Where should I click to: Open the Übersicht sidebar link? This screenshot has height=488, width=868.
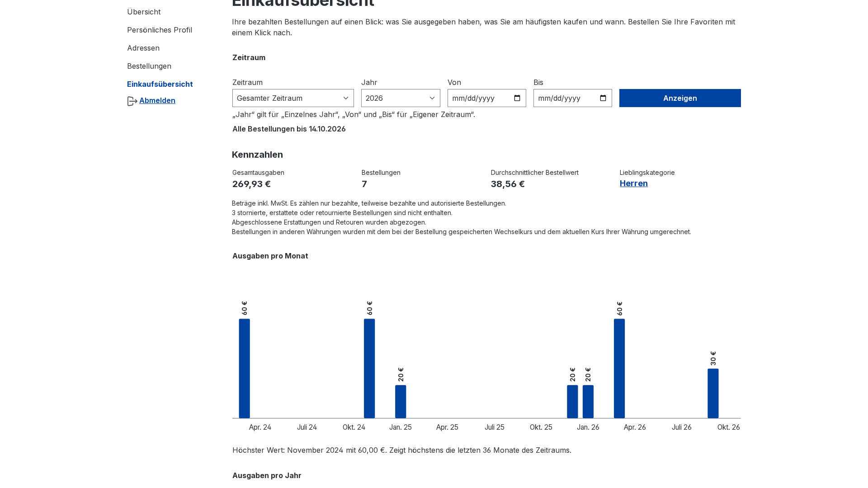tap(144, 12)
